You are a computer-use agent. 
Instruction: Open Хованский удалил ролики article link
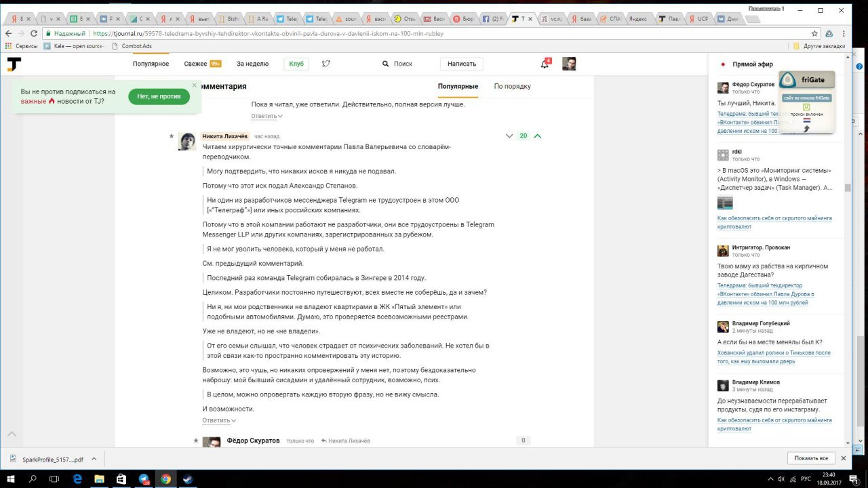774,357
